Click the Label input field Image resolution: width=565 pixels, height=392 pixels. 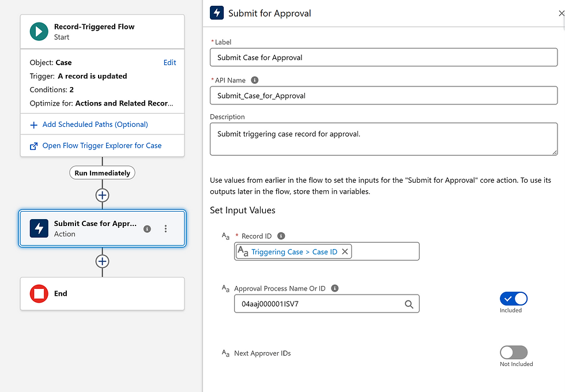[383, 58]
